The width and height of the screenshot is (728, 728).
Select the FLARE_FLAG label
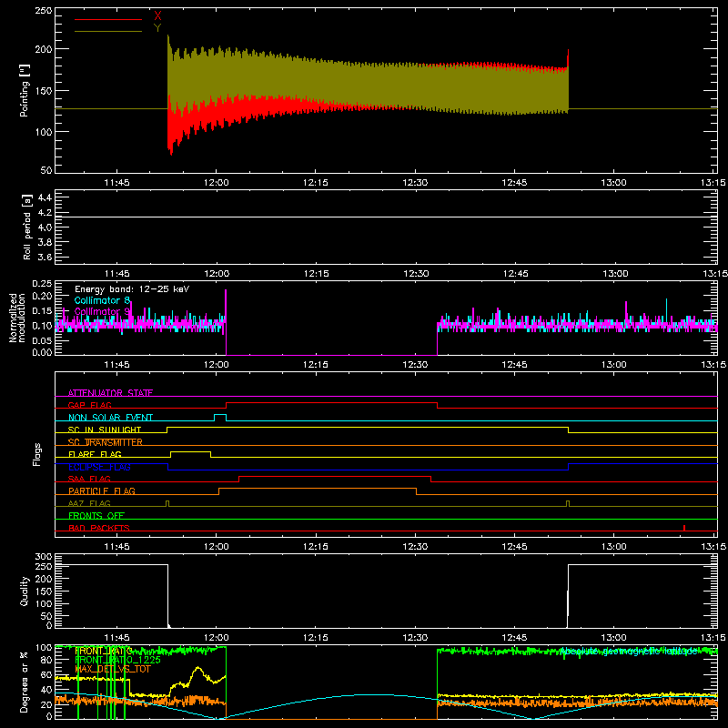95,454
